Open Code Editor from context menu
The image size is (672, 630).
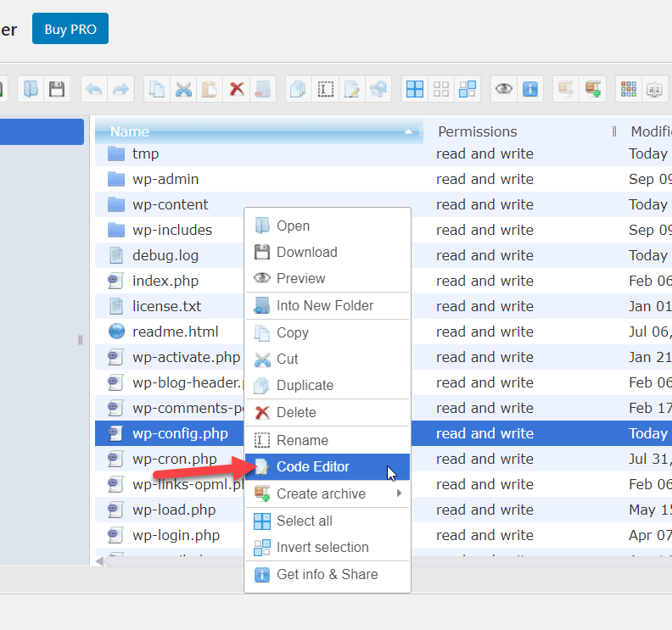tap(328, 467)
